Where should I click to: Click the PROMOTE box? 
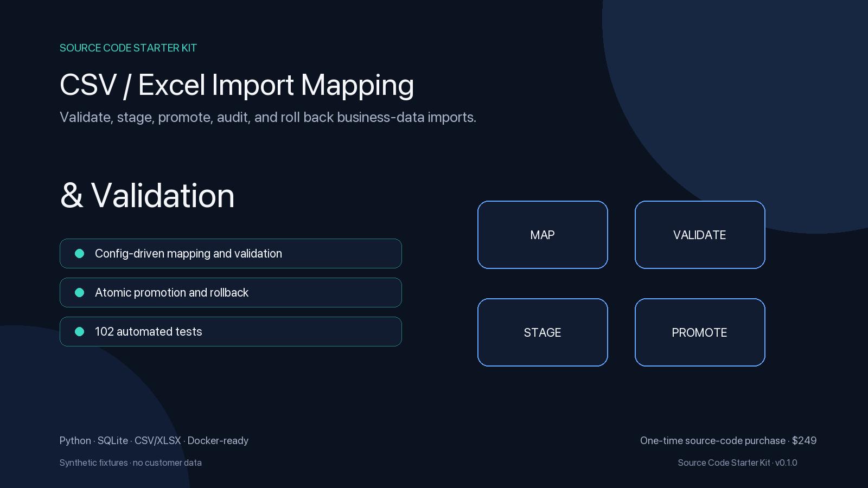700,332
